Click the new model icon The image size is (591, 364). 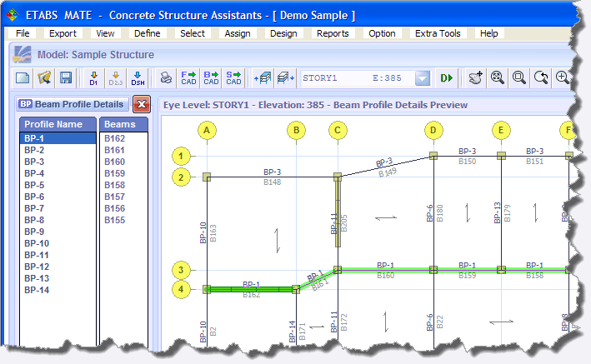[23, 77]
